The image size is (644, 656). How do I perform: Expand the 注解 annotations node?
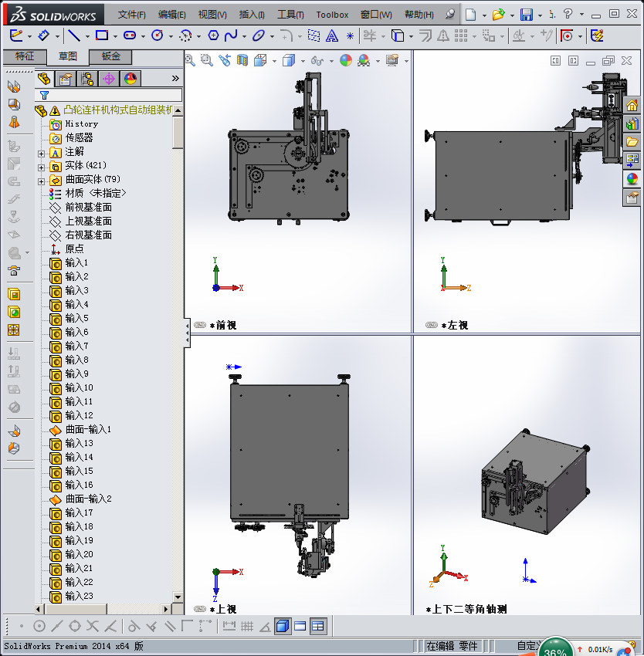(x=41, y=154)
